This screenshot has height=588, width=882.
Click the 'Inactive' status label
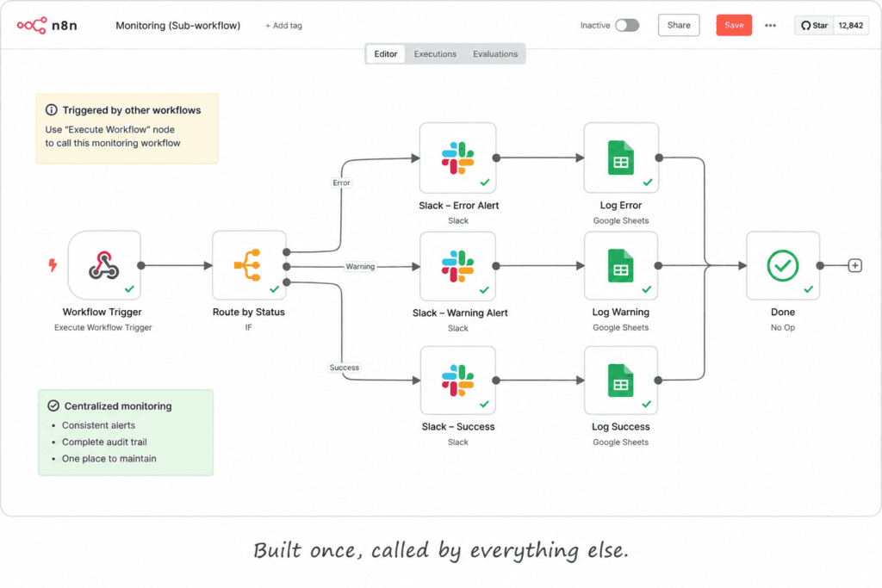(595, 25)
